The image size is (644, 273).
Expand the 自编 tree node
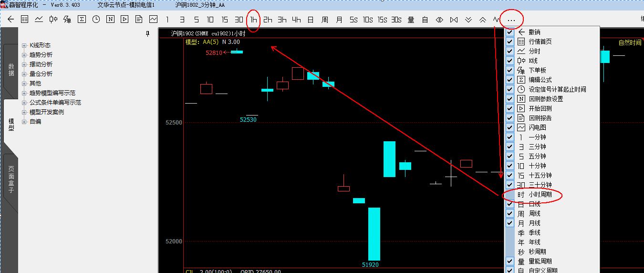(24, 122)
